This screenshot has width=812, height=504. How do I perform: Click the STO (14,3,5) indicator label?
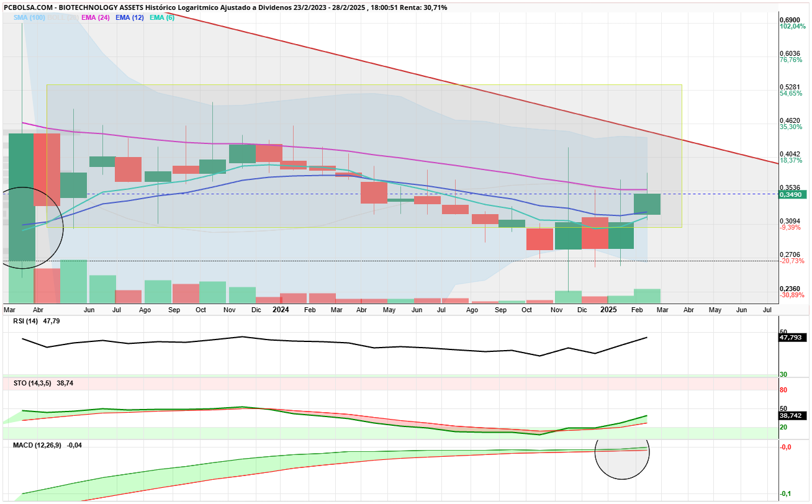click(x=32, y=384)
